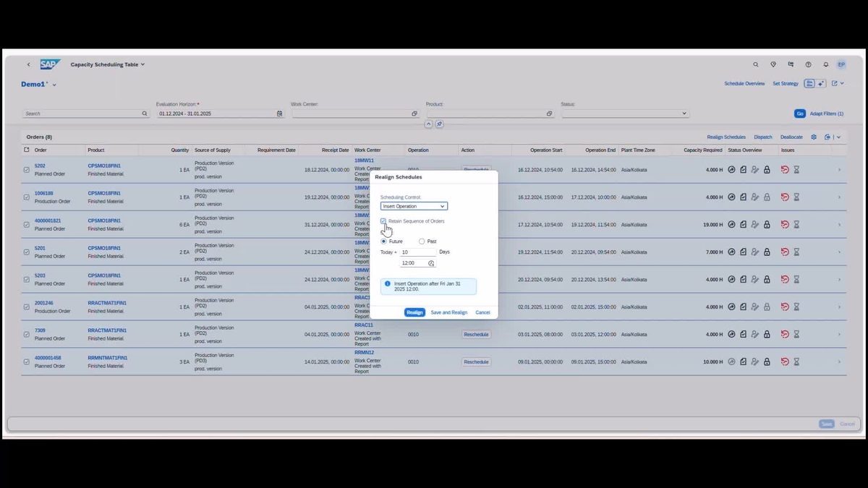Open the Capacity Scheduling Table title menu
Screen dimensions: 868x488
[108, 64]
